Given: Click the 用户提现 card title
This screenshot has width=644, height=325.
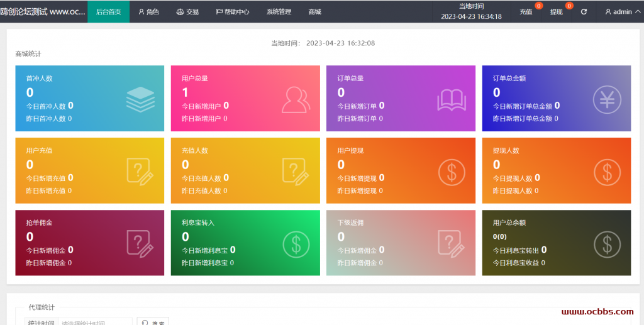Looking at the screenshot, I should point(350,151).
